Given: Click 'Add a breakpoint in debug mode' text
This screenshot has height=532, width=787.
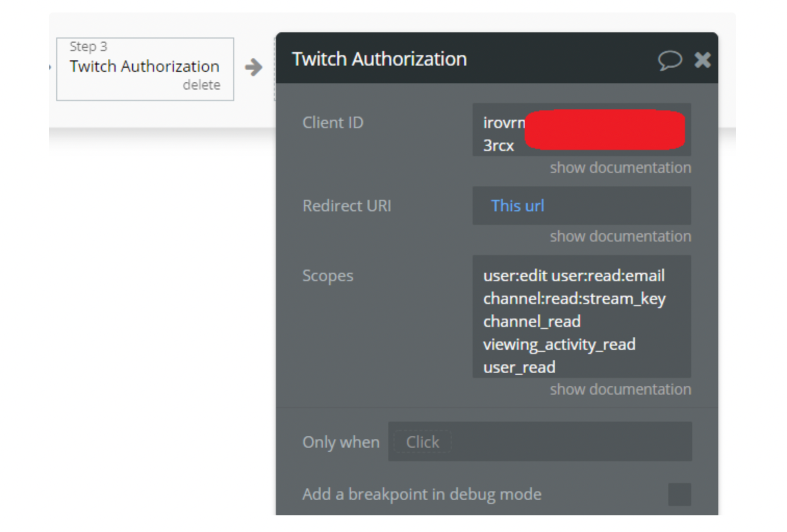Looking at the screenshot, I should tap(422, 494).
